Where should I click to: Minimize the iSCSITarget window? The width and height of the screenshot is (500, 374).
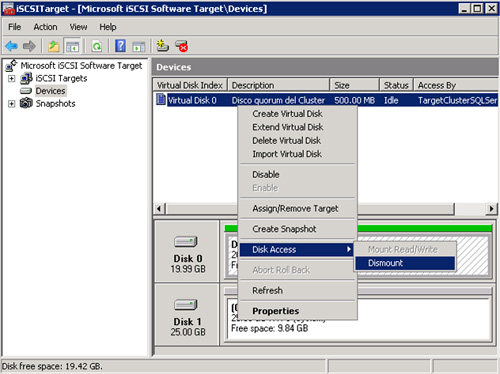coord(464,8)
